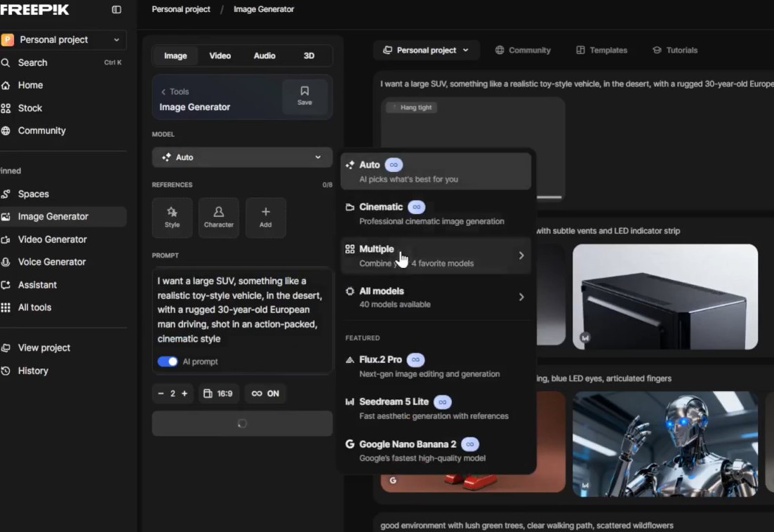Add a Character reference

coord(218,218)
